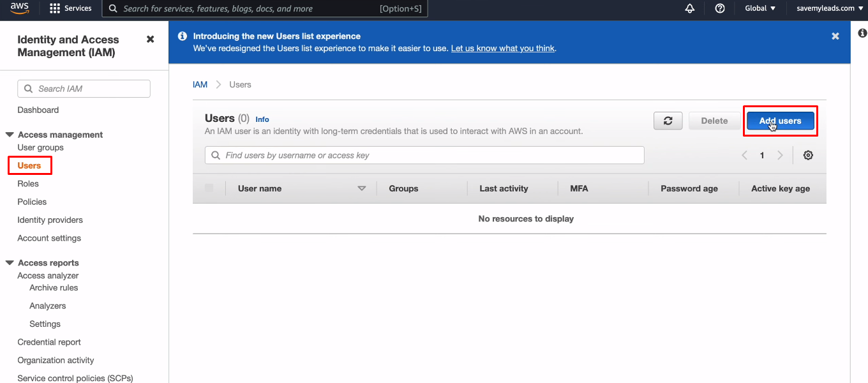The width and height of the screenshot is (868, 383).
Task: Click the Password age column header
Action: (x=689, y=188)
